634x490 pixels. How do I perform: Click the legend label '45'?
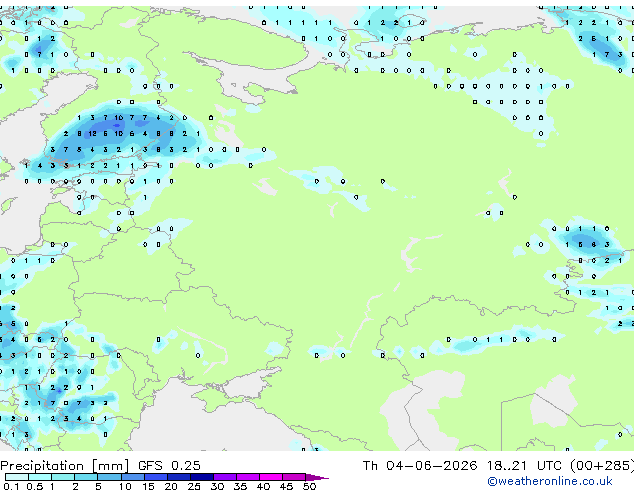pos(286,486)
